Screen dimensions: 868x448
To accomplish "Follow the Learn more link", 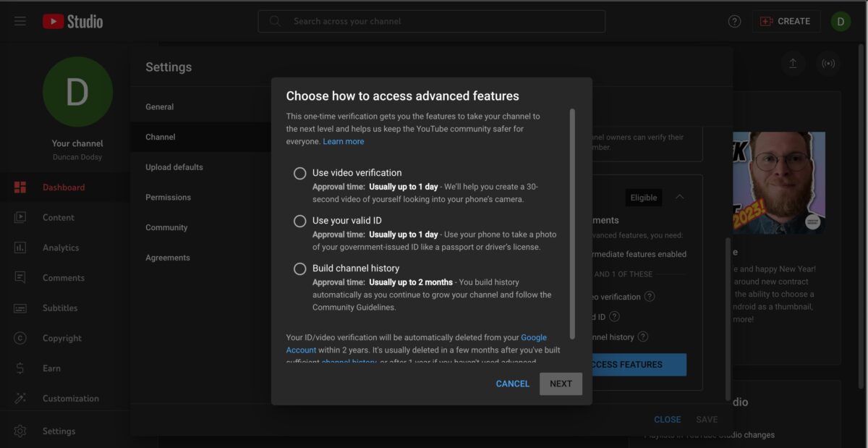I will pos(344,142).
